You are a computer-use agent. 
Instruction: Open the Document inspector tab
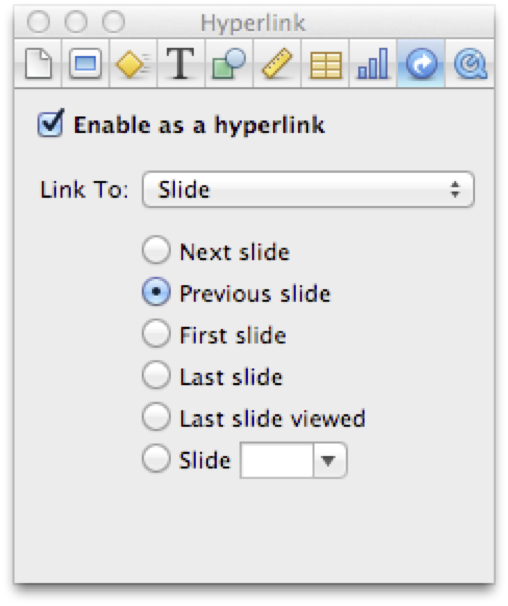coord(38,64)
